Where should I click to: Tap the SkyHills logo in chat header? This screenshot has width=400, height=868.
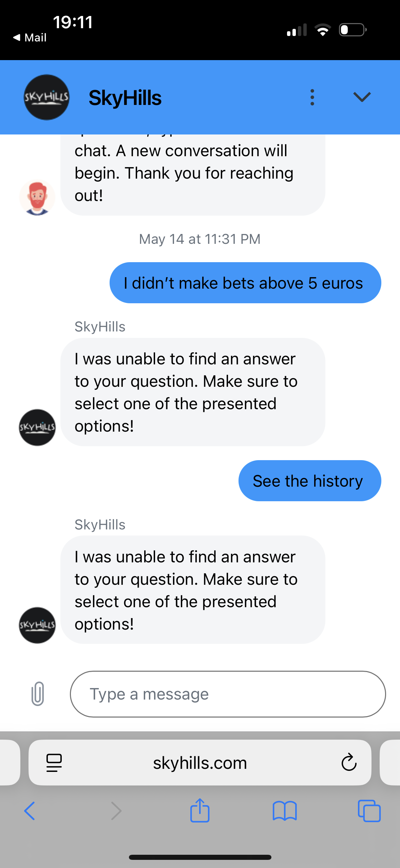tap(46, 97)
